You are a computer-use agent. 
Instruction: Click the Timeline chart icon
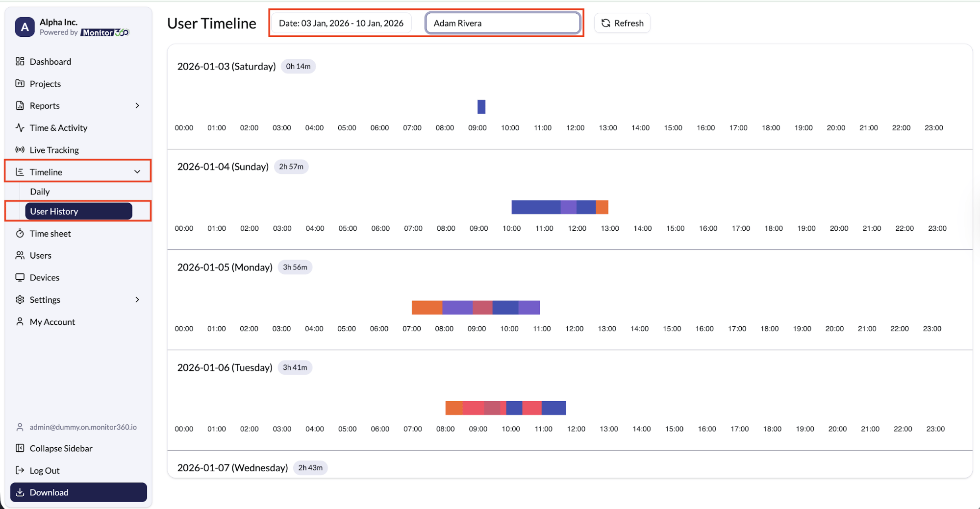[20, 172]
